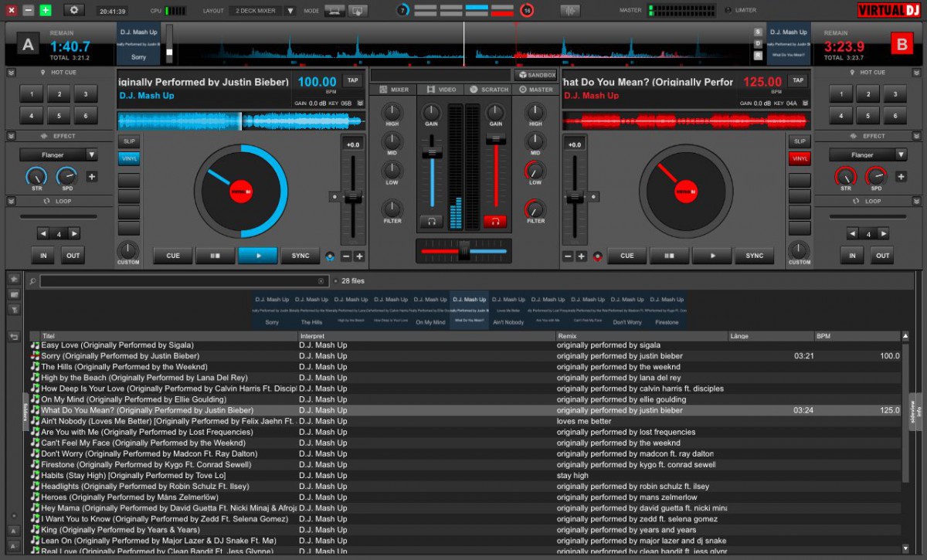Image resolution: width=927 pixels, height=560 pixels.
Task: Switch to the Video tab
Action: 440,90
